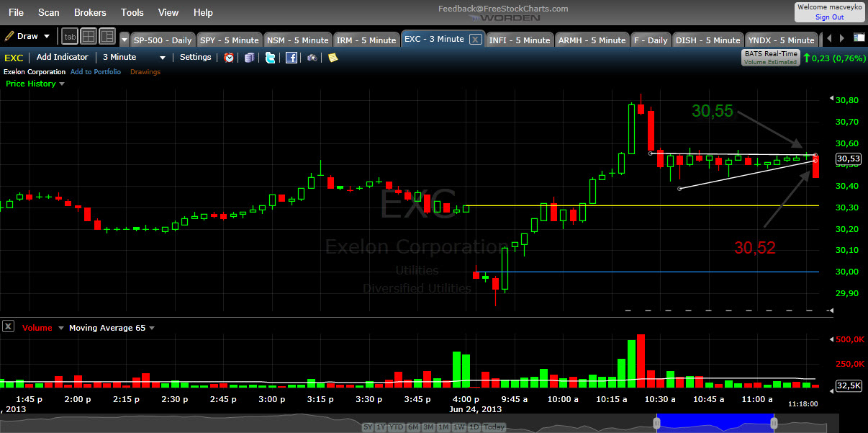Switch to ARMH - 5 Minute tab

point(592,40)
